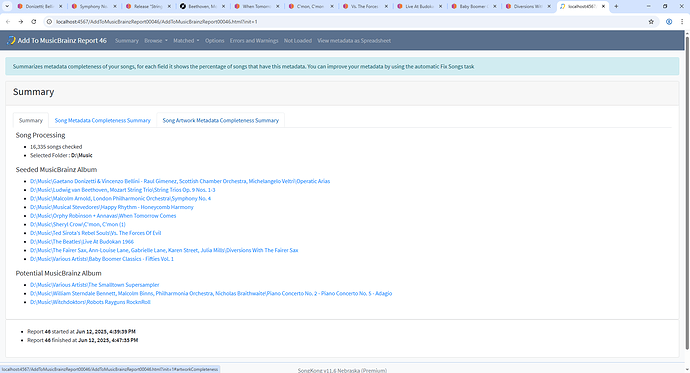Close the localhost tab
Image resolution: width=690 pixels, height=373 pixels.
(603, 6)
